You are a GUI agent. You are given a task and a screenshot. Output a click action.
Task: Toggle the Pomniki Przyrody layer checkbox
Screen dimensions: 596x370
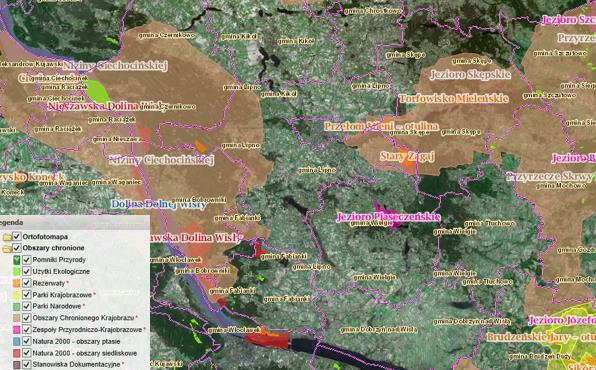tap(27, 260)
